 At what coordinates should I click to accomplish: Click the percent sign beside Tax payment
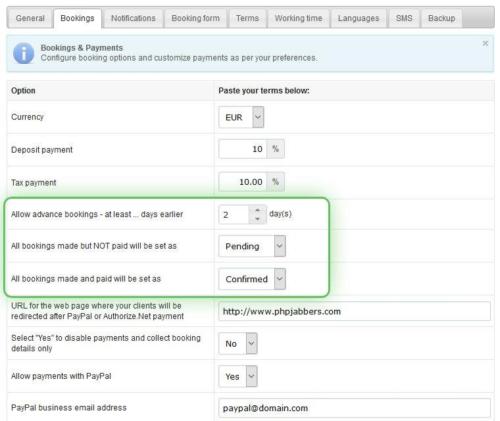point(275,182)
